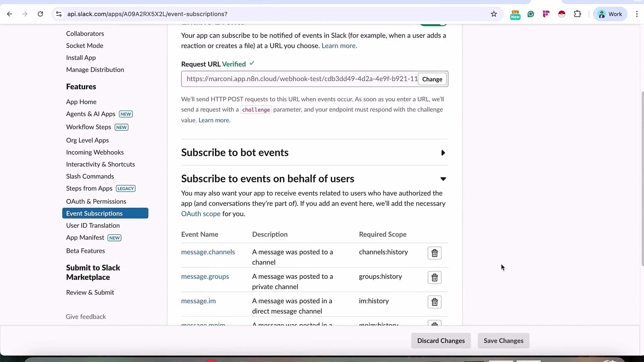Click Save Changes button
This screenshot has height=362, width=644.
click(x=503, y=341)
